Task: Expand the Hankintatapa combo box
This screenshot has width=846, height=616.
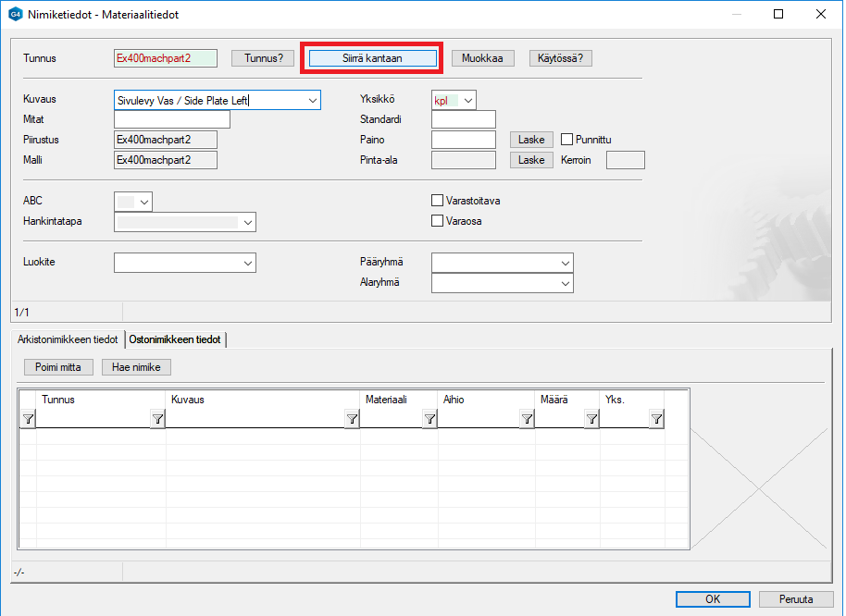Action: [x=247, y=222]
